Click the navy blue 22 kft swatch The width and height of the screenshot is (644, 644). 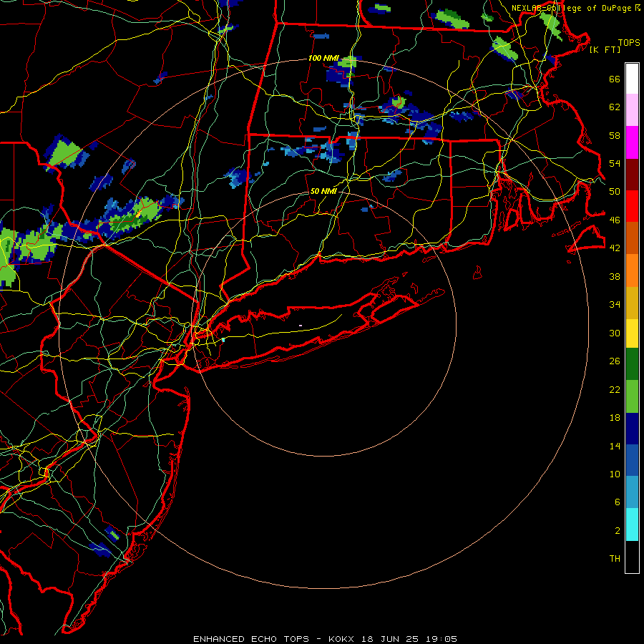[x=632, y=429]
